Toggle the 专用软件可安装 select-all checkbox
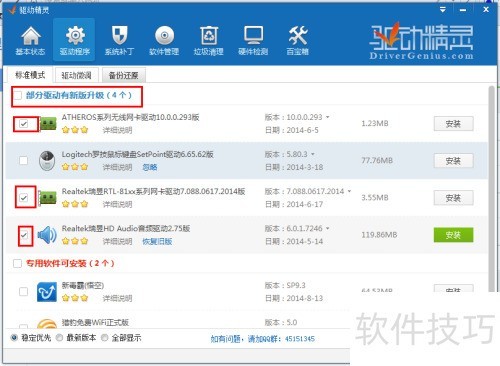 17,264
